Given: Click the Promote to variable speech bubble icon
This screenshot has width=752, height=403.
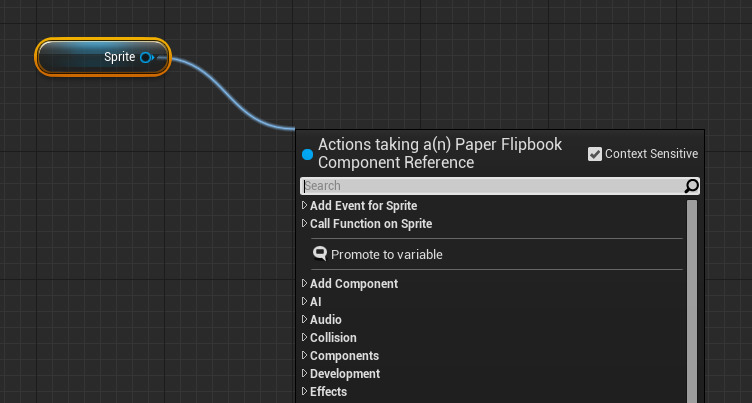Looking at the screenshot, I should click(320, 254).
